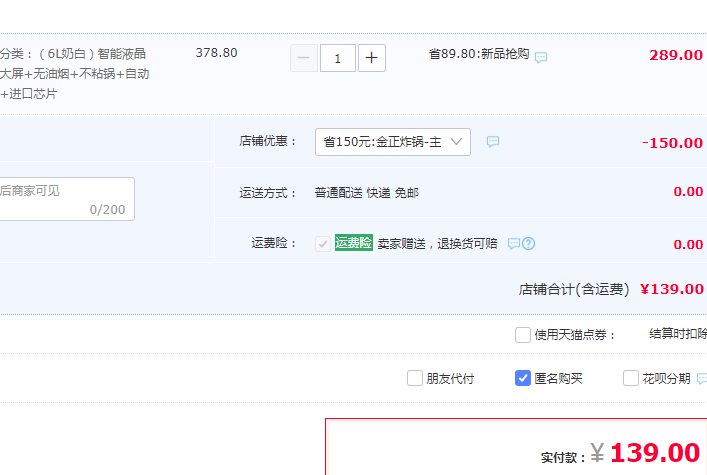Decrease quantity with the minus button
This screenshot has height=475, width=707.
coord(304,58)
